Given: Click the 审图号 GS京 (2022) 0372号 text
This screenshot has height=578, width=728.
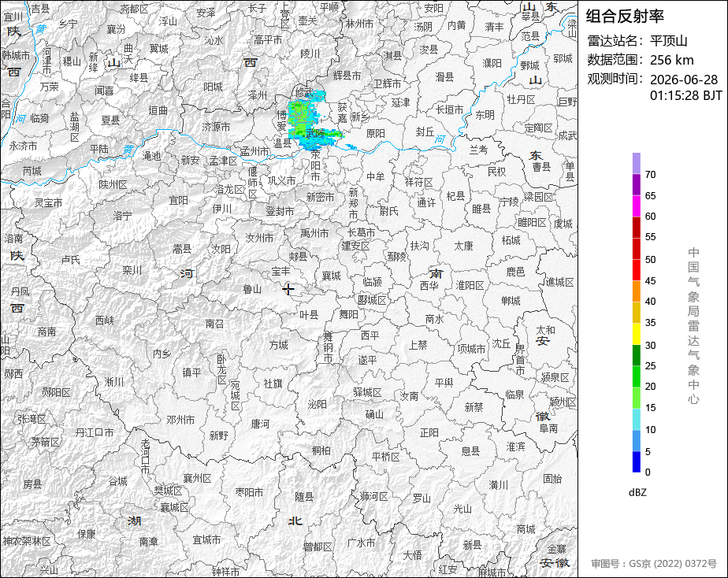Looking at the screenshot, I should (x=654, y=564).
